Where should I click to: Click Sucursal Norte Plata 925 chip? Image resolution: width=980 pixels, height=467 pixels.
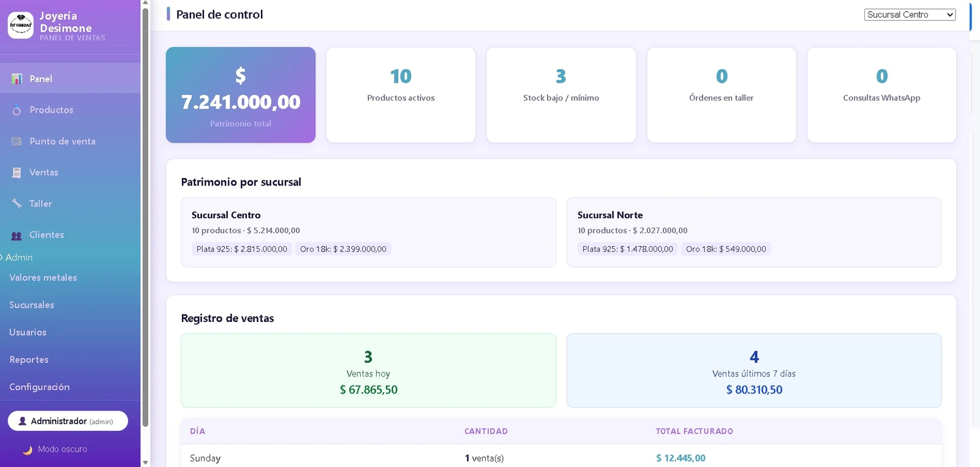[x=628, y=249]
